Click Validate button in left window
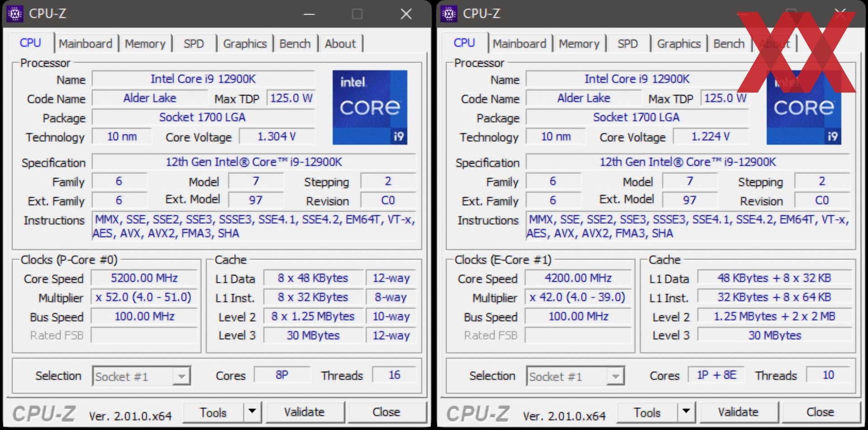Viewport: 868px width, 430px height. pos(305,412)
